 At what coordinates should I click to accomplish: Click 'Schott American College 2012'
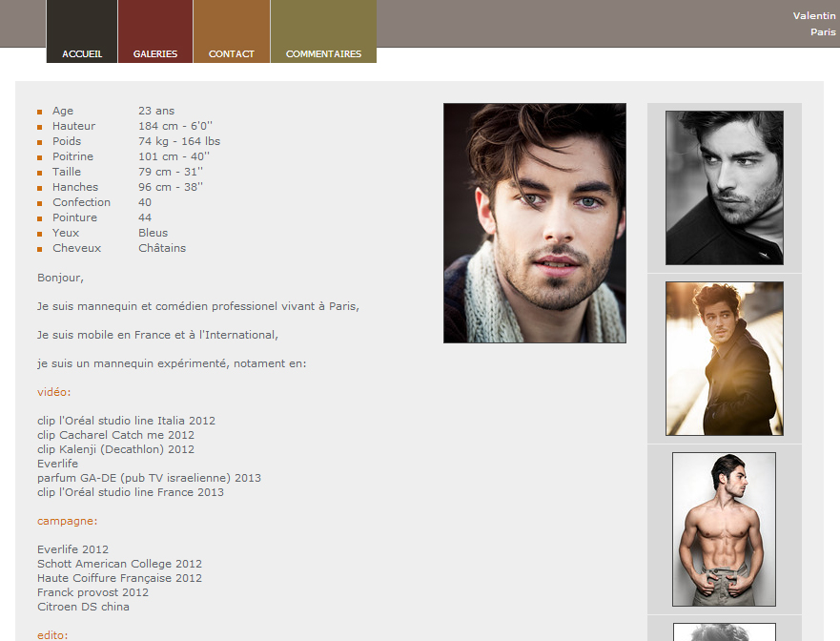coord(119,564)
